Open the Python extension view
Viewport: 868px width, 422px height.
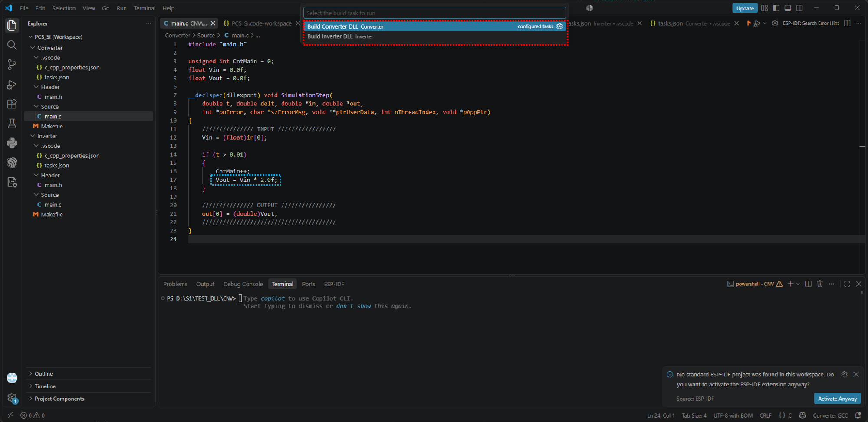pos(12,143)
